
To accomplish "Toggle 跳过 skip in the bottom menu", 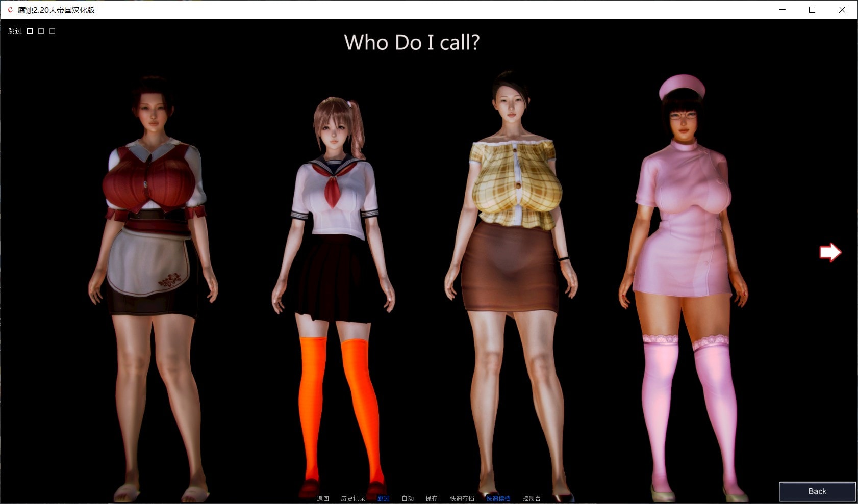I will pos(383,498).
